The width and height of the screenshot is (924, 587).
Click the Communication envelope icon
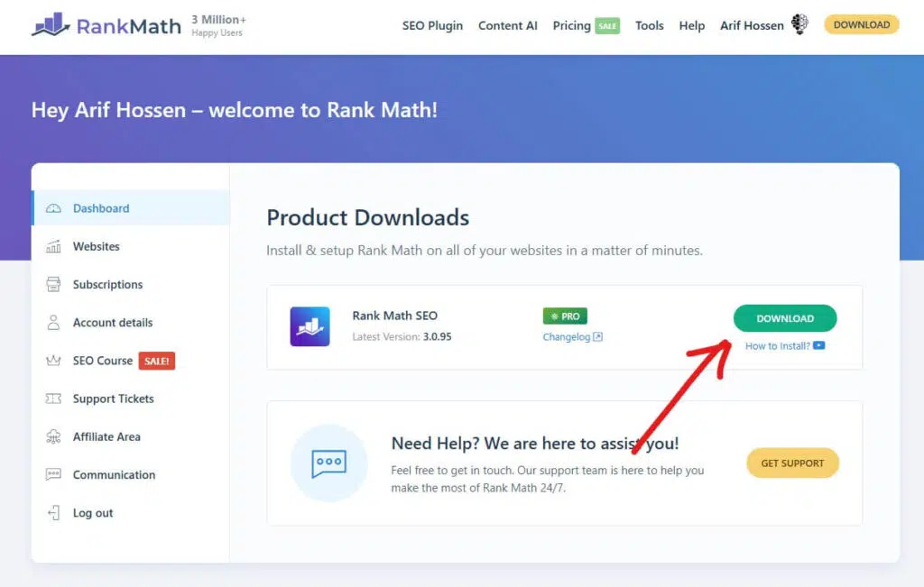point(55,474)
